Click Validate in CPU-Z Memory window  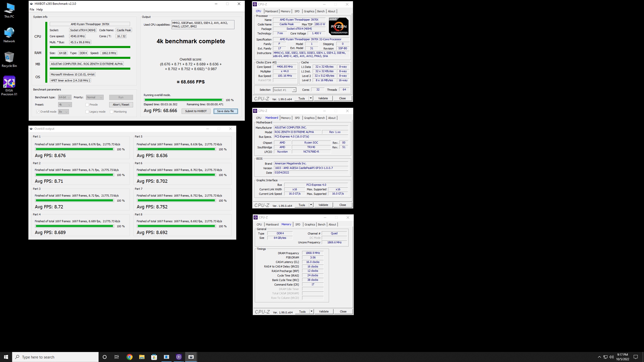[x=324, y=311]
